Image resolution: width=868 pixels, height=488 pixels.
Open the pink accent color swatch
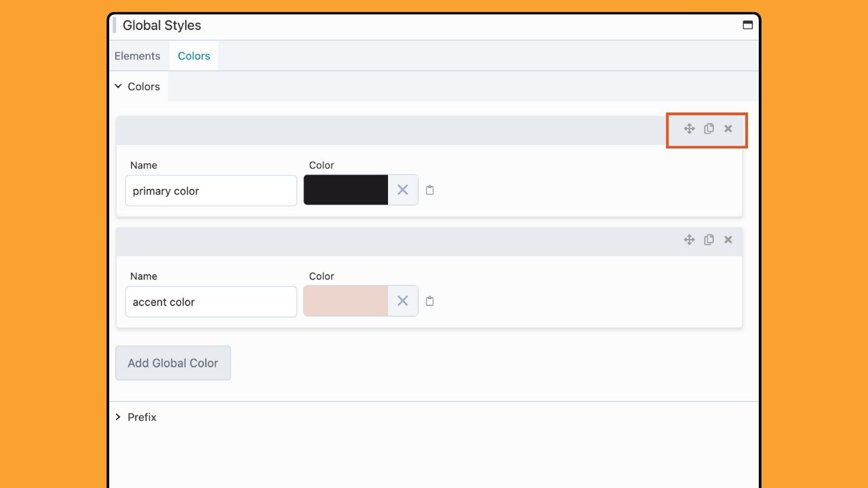[346, 302]
